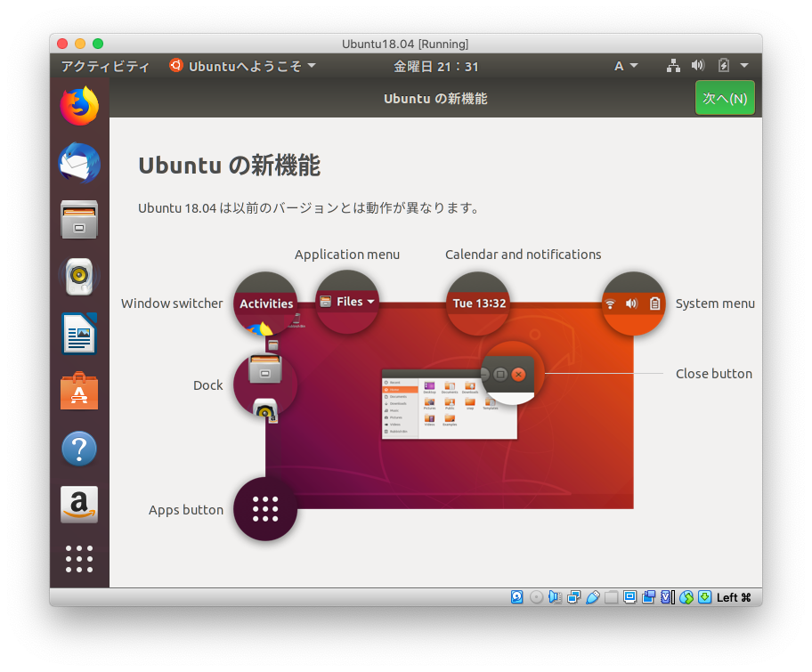
Task: Click the system menu circle illustration
Action: coord(633,304)
